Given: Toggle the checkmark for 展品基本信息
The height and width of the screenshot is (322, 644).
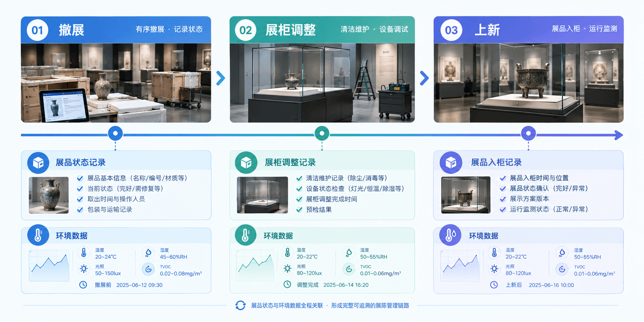Looking at the screenshot, I should 80,178.
